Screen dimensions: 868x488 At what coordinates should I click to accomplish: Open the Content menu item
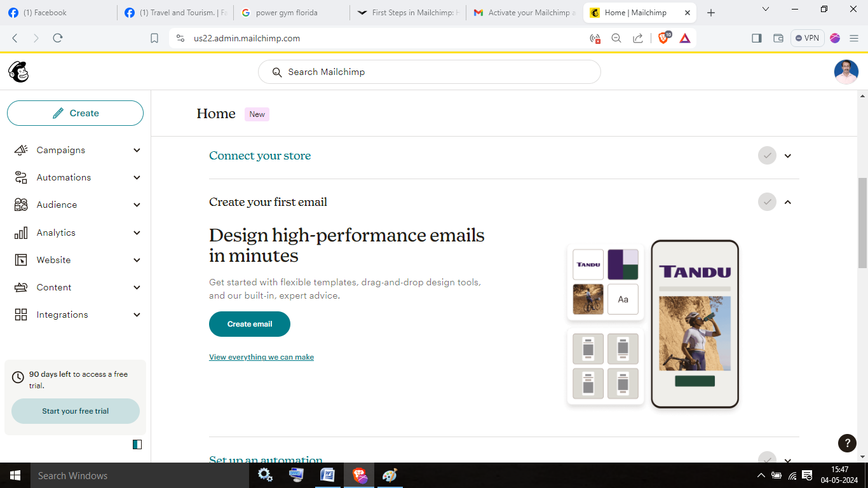54,287
